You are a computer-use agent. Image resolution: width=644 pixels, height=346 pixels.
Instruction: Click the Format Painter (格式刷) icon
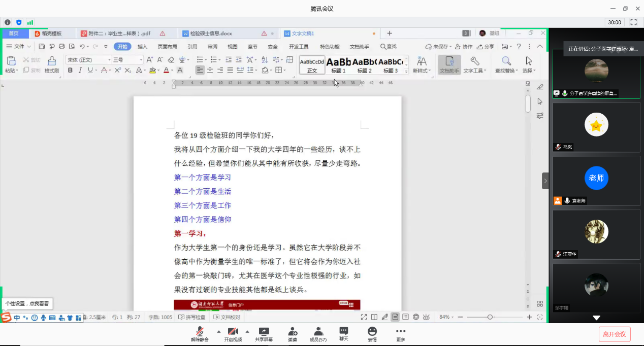tap(52, 62)
